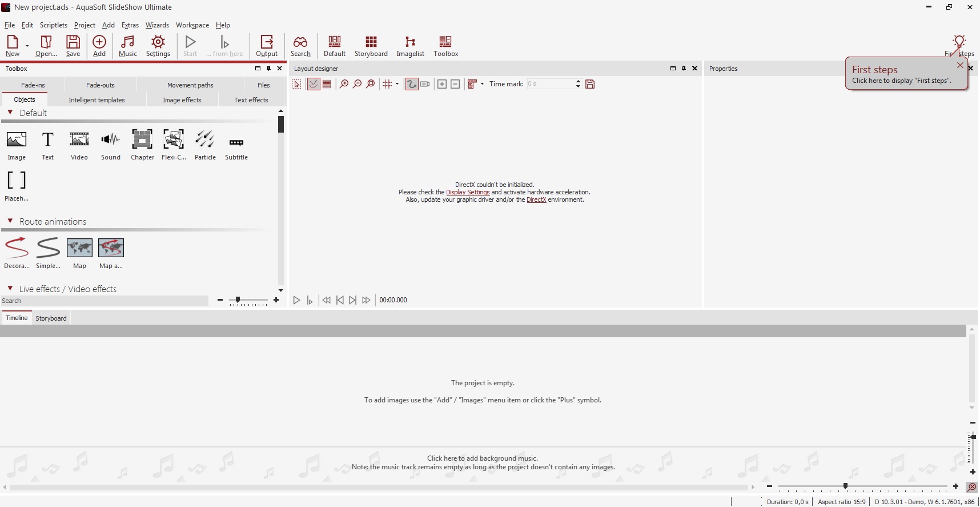Choose the Decorated path route animation
Screen dimensions: 980x507
point(17,253)
